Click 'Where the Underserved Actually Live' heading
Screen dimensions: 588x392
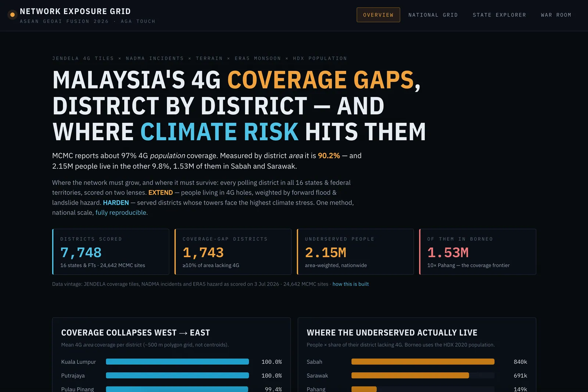click(x=392, y=332)
